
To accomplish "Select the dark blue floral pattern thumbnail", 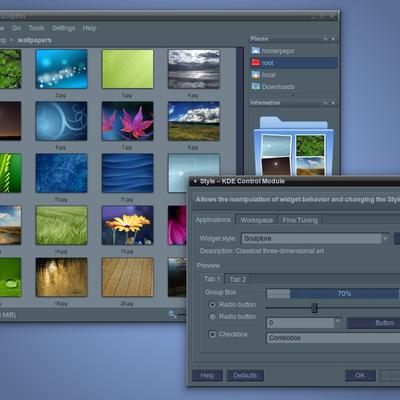I will (62, 173).
